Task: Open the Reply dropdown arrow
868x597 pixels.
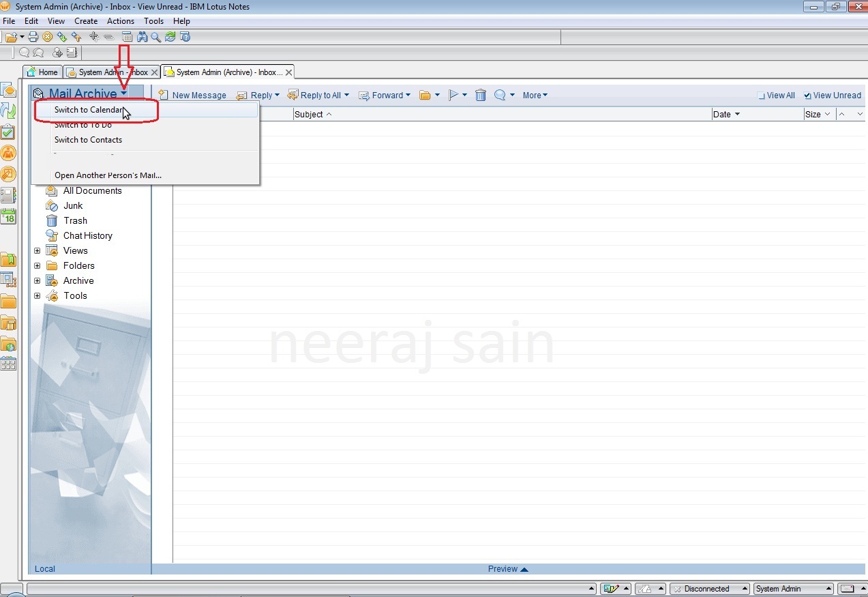Action: pos(277,96)
